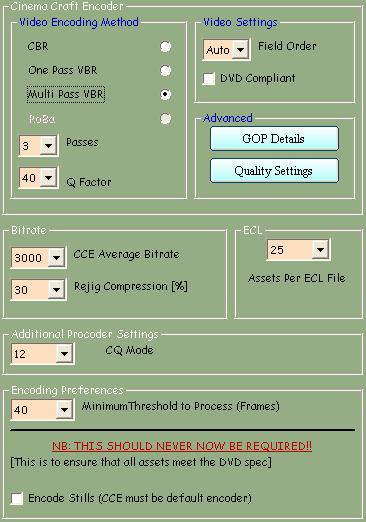Viewport: 366px width, 522px height.
Task: Click the CQ Mode label
Action: point(129,350)
